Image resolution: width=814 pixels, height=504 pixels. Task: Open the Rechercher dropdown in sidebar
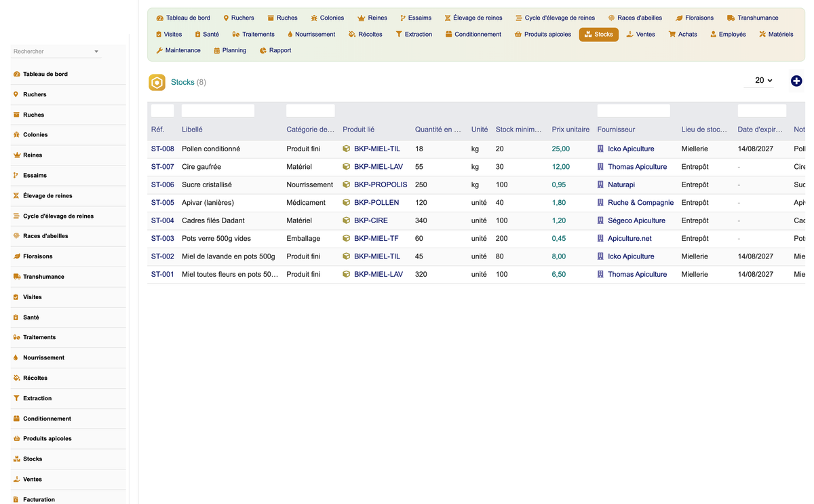(x=56, y=52)
